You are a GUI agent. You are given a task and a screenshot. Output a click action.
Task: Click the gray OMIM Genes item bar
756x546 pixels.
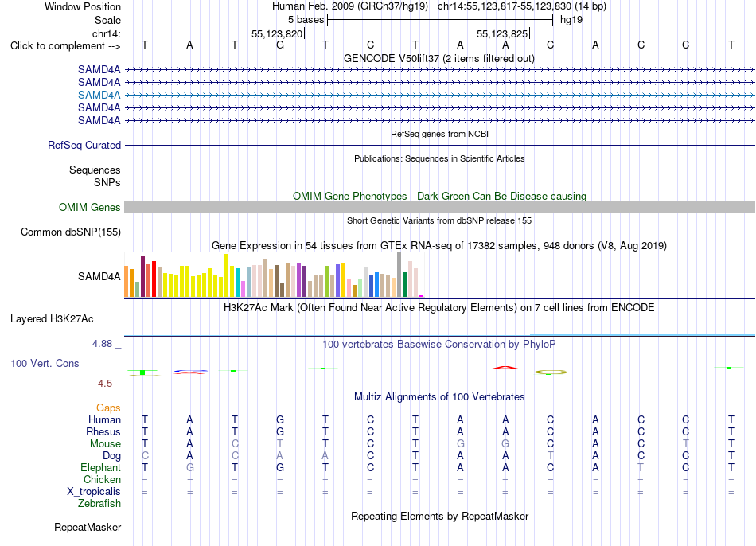pyautogui.click(x=439, y=208)
